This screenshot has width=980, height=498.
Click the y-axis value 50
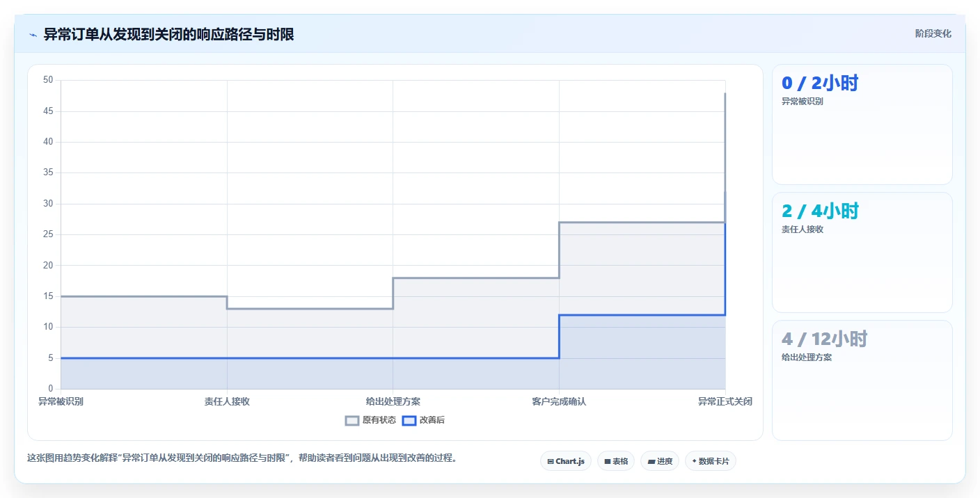[x=48, y=80]
